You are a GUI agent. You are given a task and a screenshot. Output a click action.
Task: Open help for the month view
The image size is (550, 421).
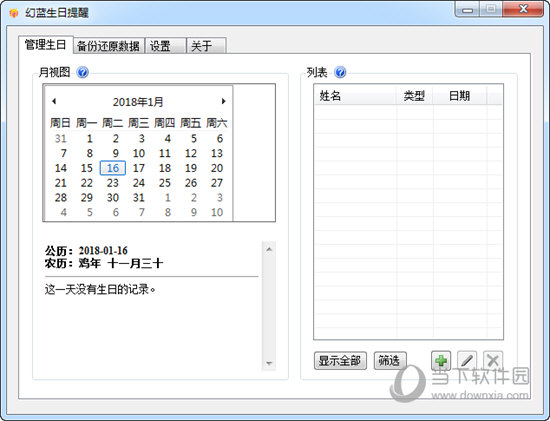[82, 73]
